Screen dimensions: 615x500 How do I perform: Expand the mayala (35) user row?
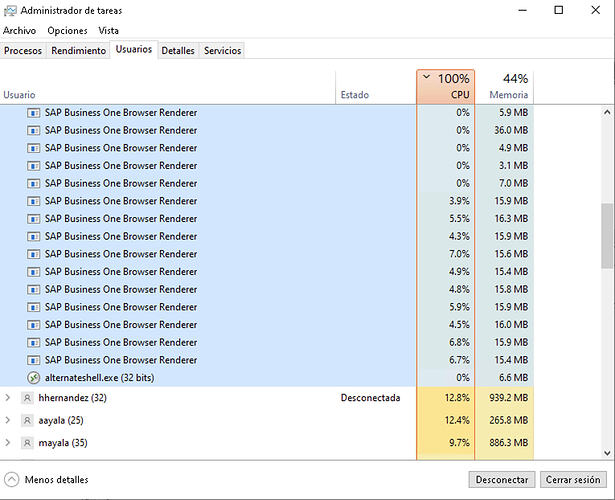click(x=7, y=442)
